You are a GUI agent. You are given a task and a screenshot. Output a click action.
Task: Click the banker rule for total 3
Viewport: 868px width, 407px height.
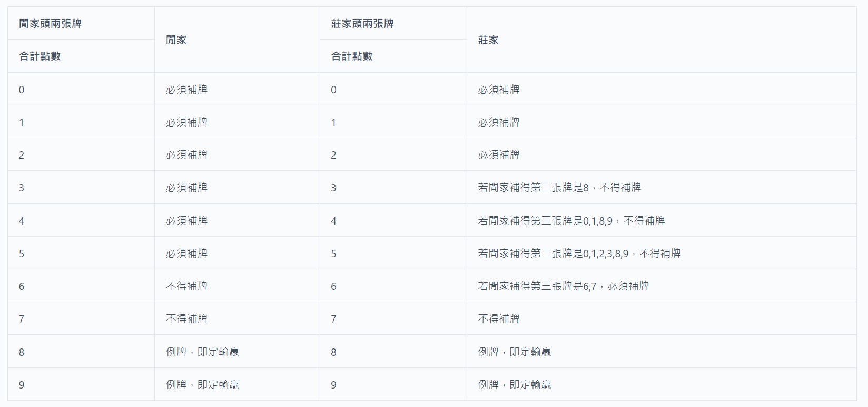point(559,188)
